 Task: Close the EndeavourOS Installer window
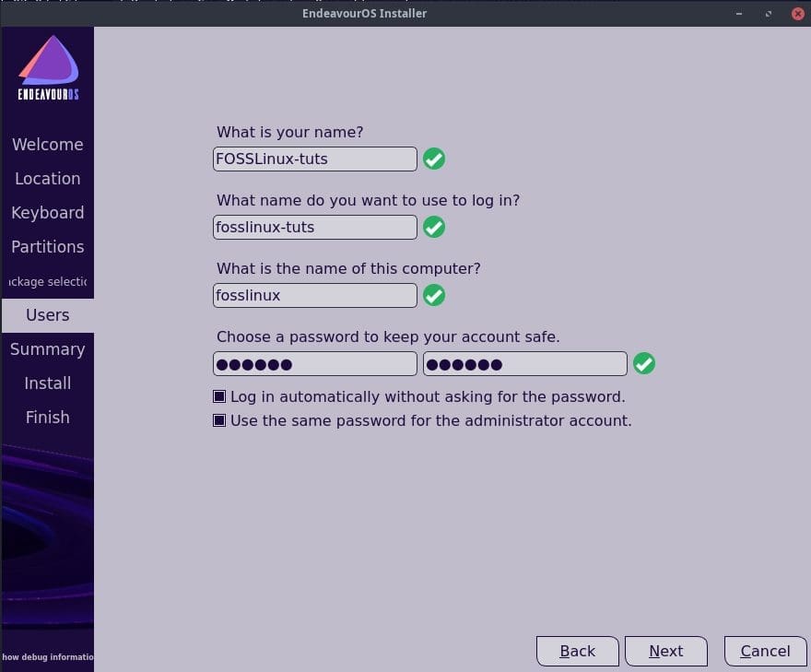[797, 14]
